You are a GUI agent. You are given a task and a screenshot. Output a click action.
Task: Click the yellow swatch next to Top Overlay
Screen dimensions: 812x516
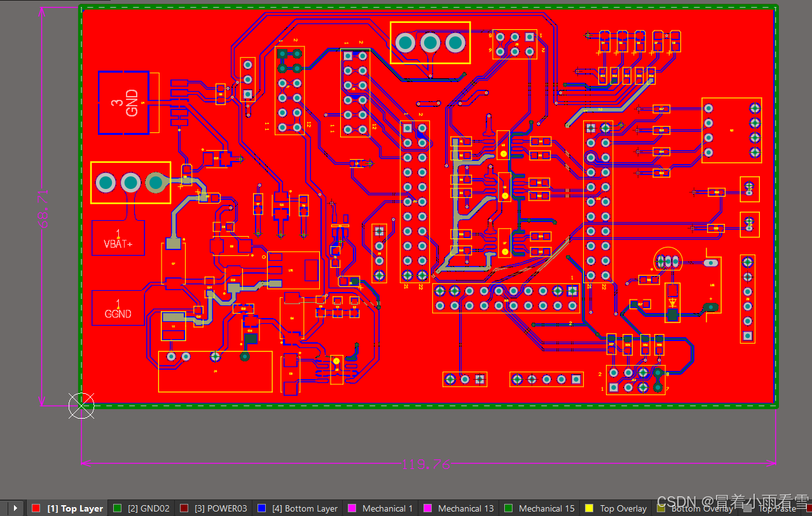click(x=590, y=508)
